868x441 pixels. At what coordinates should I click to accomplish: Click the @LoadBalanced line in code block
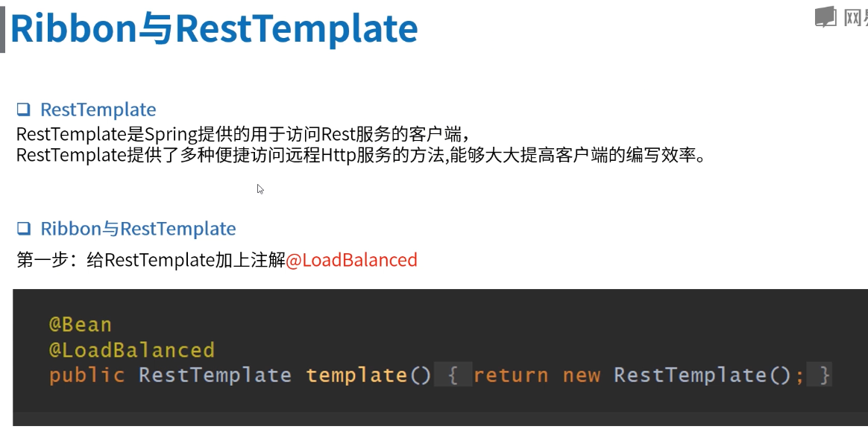point(132,349)
